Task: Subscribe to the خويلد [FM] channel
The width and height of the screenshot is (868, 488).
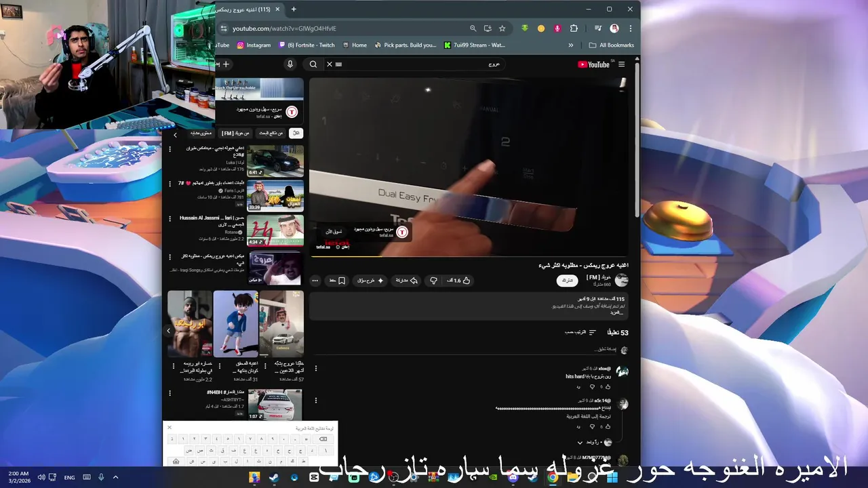Action: 568,281
